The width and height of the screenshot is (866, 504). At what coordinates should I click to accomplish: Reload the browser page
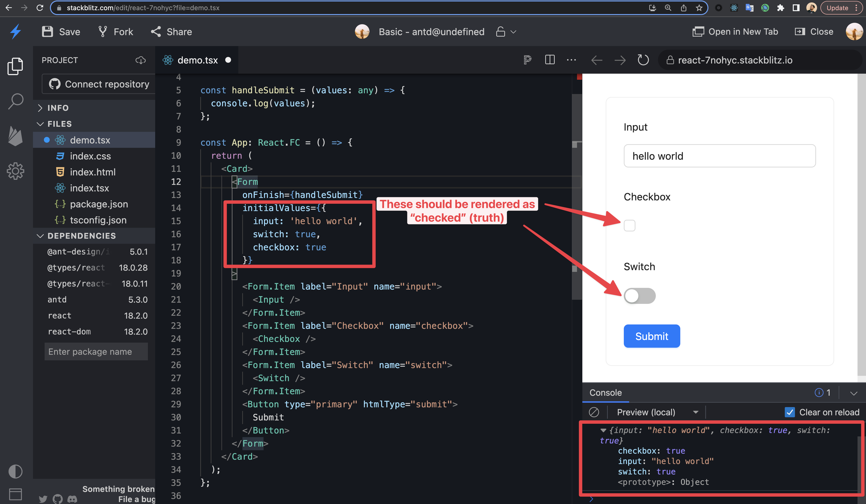point(40,8)
